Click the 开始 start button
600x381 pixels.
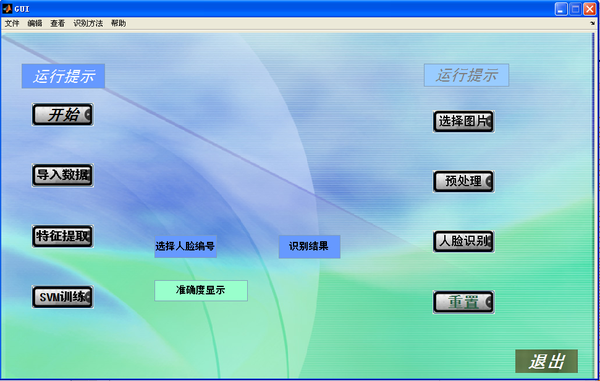coord(63,114)
